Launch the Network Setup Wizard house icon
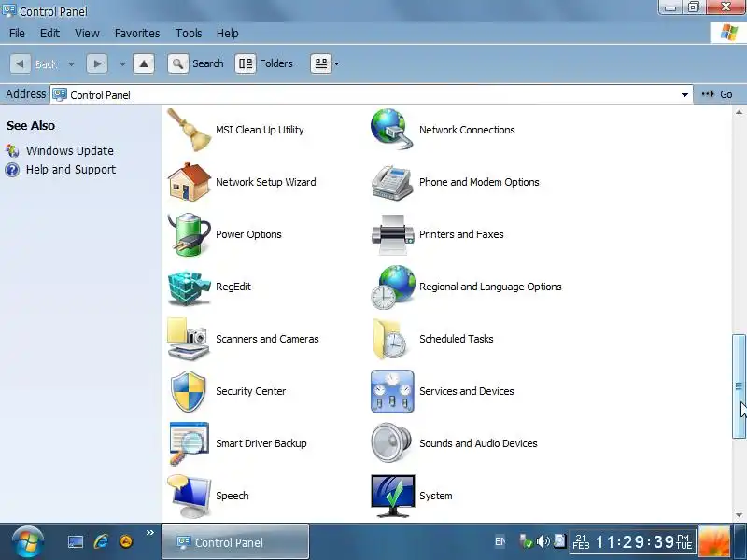 click(x=189, y=182)
